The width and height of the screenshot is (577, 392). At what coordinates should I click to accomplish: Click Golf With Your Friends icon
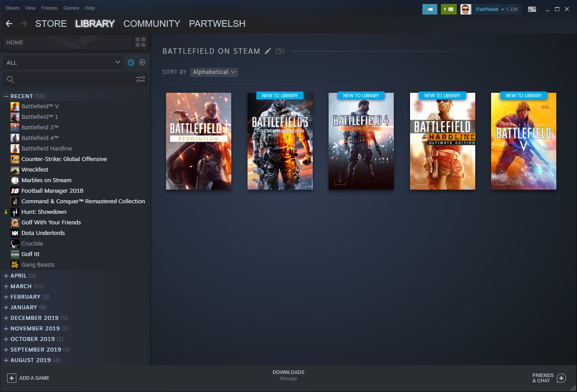(x=15, y=222)
